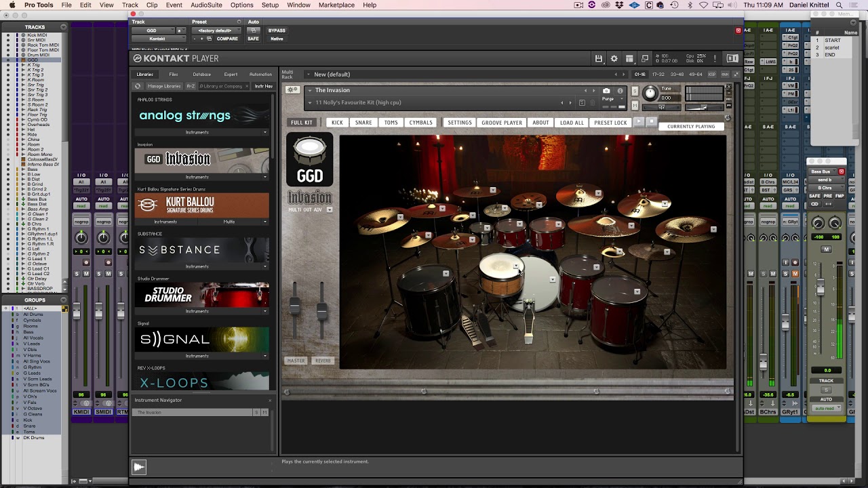Enable PRESET LOCK
Viewport: 868px width, 488px height.
pyautogui.click(x=610, y=123)
